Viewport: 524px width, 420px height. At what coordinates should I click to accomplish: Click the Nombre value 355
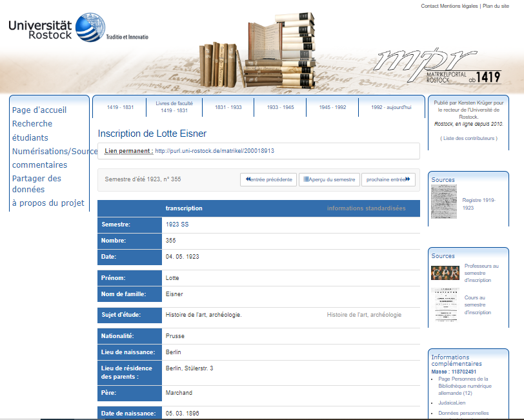click(x=170, y=241)
